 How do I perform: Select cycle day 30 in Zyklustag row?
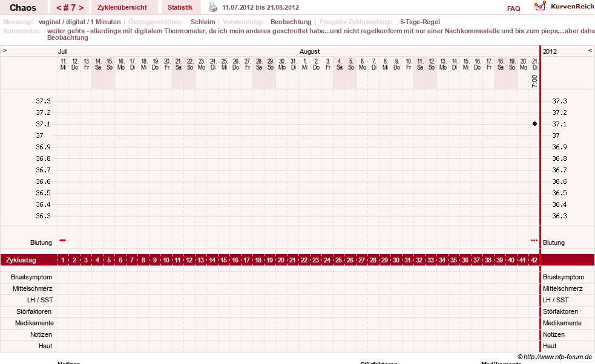(396, 260)
